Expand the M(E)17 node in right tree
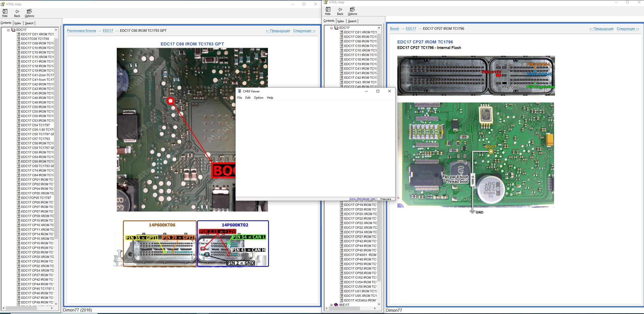This screenshot has width=644, height=314. 332,305
